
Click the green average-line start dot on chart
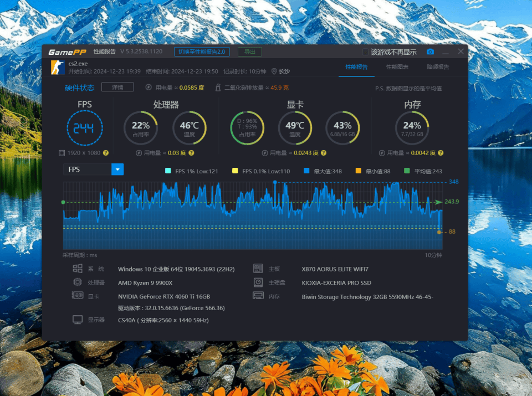pyautogui.click(x=63, y=202)
